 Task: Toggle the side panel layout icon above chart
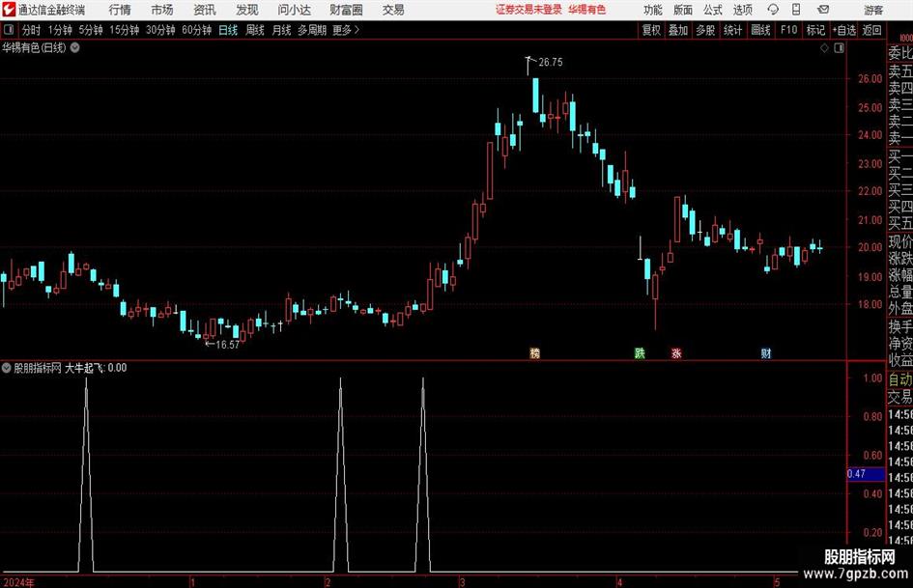click(x=839, y=48)
